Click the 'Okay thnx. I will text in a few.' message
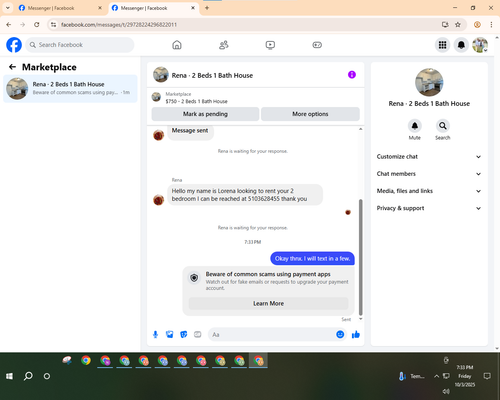This screenshot has height=400, width=500. click(312, 259)
